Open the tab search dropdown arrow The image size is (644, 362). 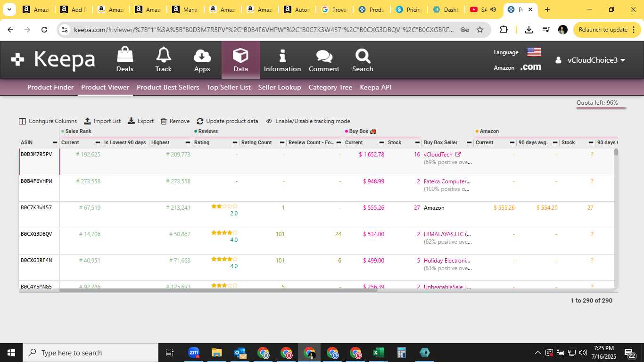click(x=9, y=9)
